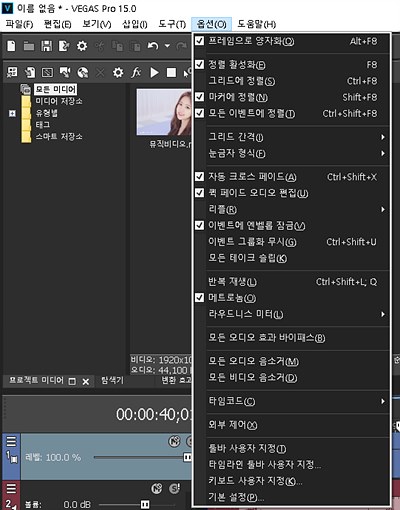Toggle 프레임으로 양자화 checkbox
Screen dimensions: 400x510
coord(199,41)
